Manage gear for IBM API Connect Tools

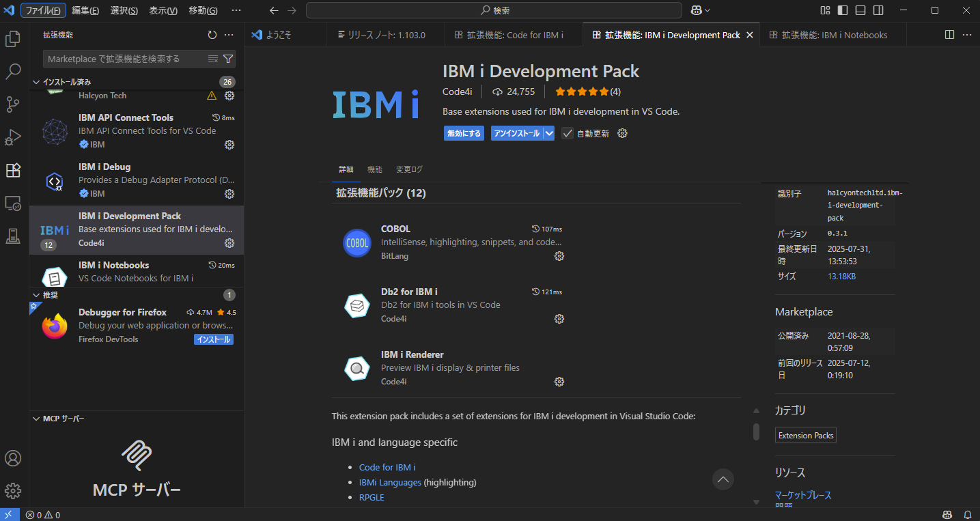pos(229,145)
